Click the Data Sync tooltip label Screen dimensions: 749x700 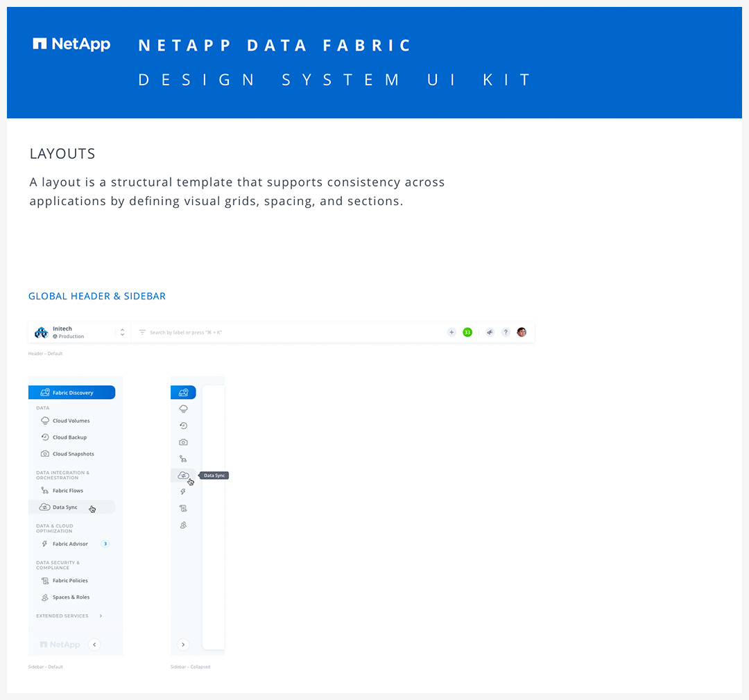[214, 475]
